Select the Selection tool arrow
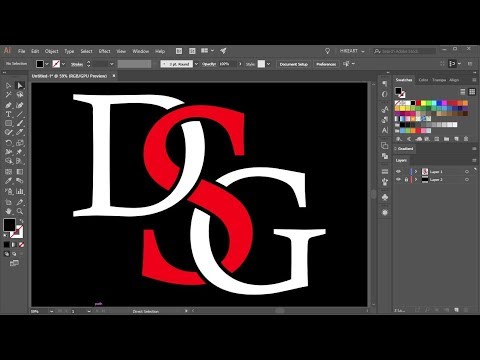 click(9, 86)
